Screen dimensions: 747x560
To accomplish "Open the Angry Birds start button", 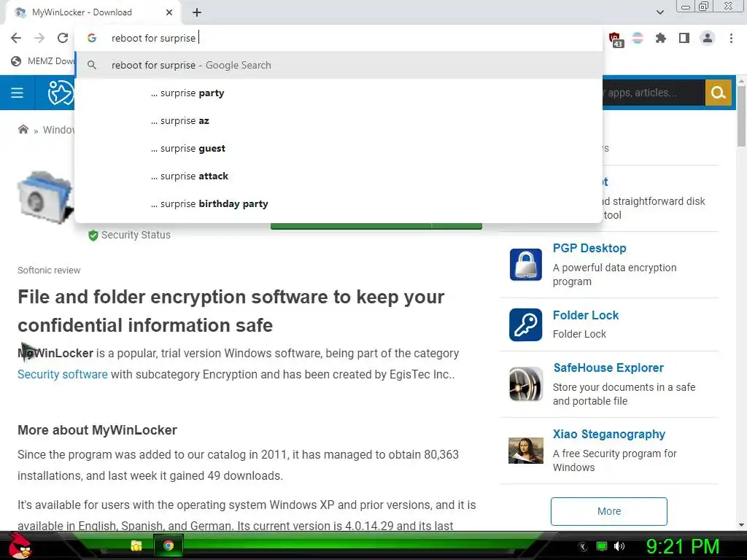I will 19,545.
